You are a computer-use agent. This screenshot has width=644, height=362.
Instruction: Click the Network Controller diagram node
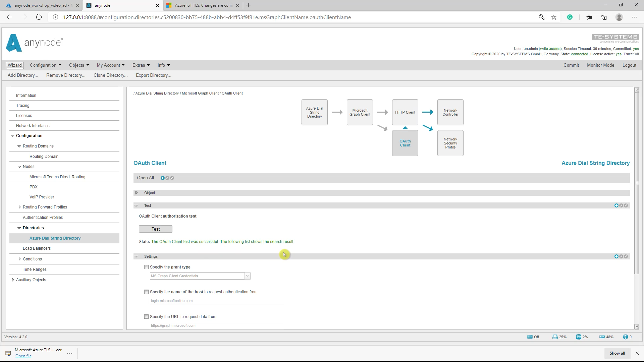tap(450, 112)
